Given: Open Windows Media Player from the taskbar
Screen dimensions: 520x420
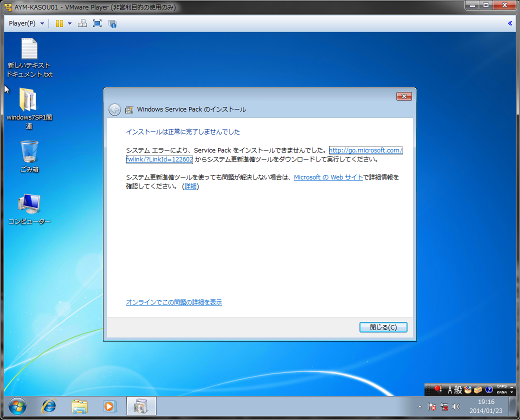Looking at the screenshot, I should [109, 406].
